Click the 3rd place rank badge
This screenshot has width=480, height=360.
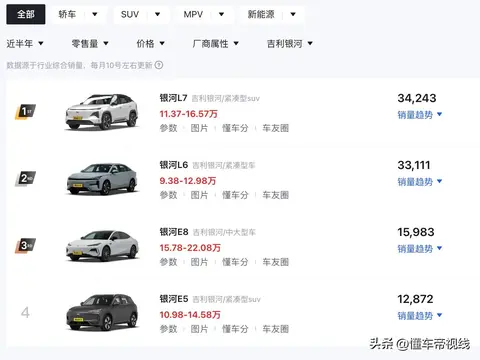(25, 246)
